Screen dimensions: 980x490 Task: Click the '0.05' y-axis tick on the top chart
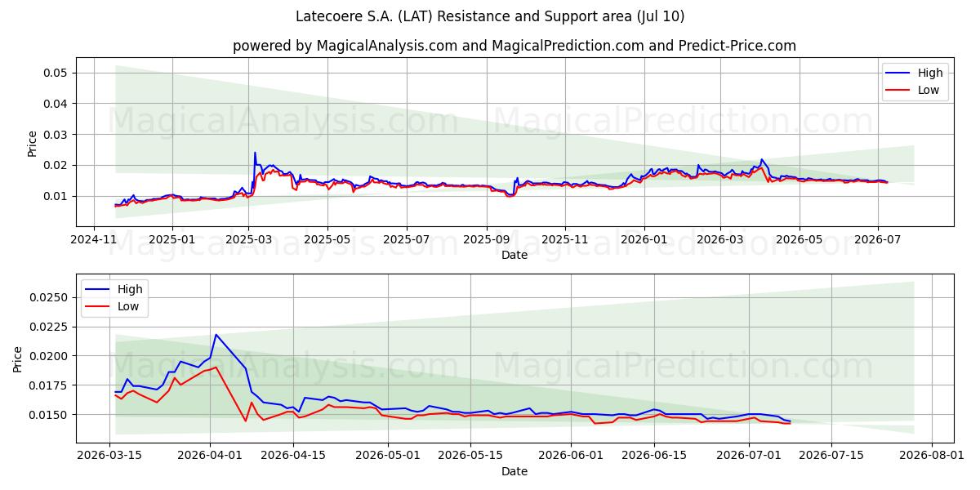pyautogui.click(x=56, y=73)
